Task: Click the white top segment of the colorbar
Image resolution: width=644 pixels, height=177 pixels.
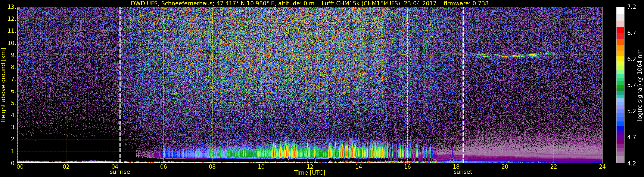Action: [620, 10]
